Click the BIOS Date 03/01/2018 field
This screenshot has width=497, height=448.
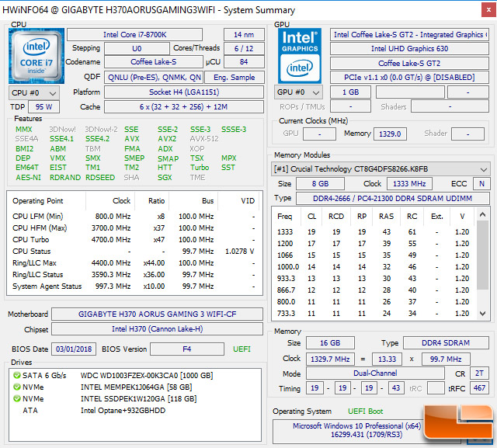[x=74, y=349]
